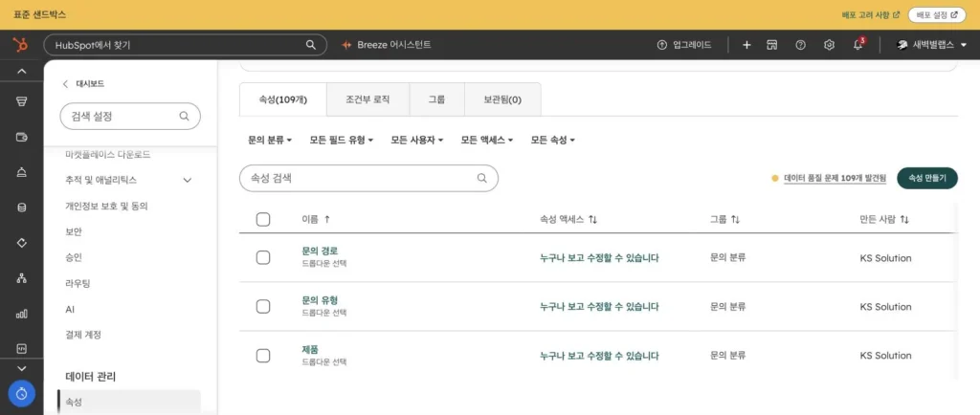Open 모든 사용자 filter dropdown
Viewport: 980px width, 415px height.
[x=417, y=141]
